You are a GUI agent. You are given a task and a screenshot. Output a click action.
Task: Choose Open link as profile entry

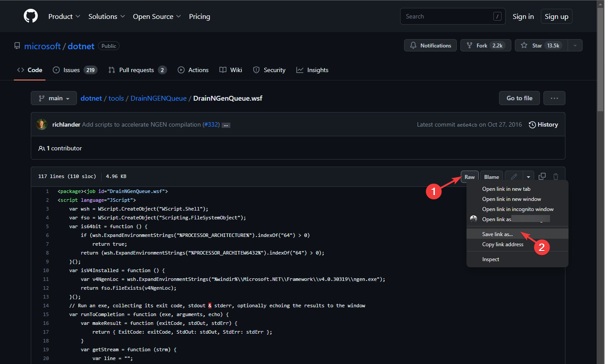(518, 219)
